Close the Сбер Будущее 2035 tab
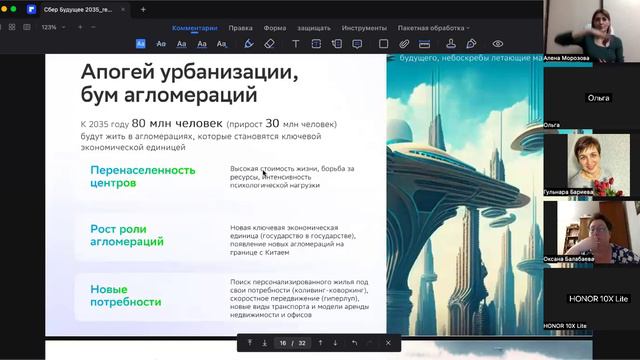Image resolution: width=640 pixels, height=360 pixels. [123, 9]
